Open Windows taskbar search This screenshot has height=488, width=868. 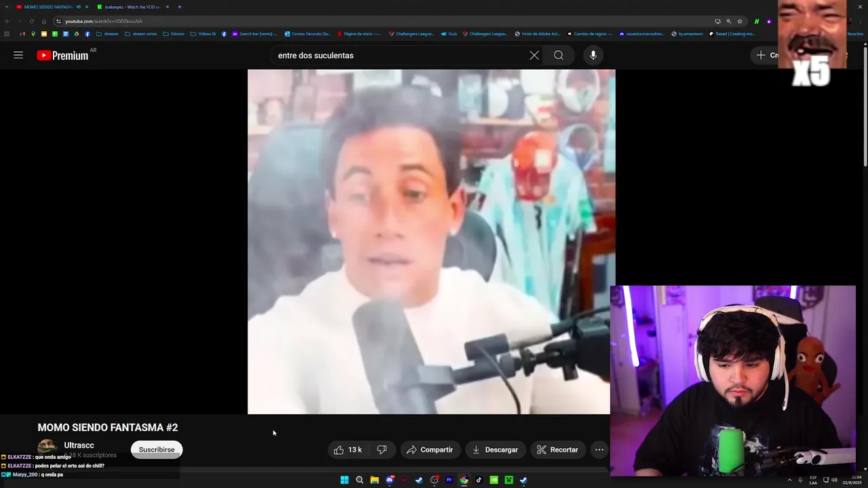pos(359,480)
